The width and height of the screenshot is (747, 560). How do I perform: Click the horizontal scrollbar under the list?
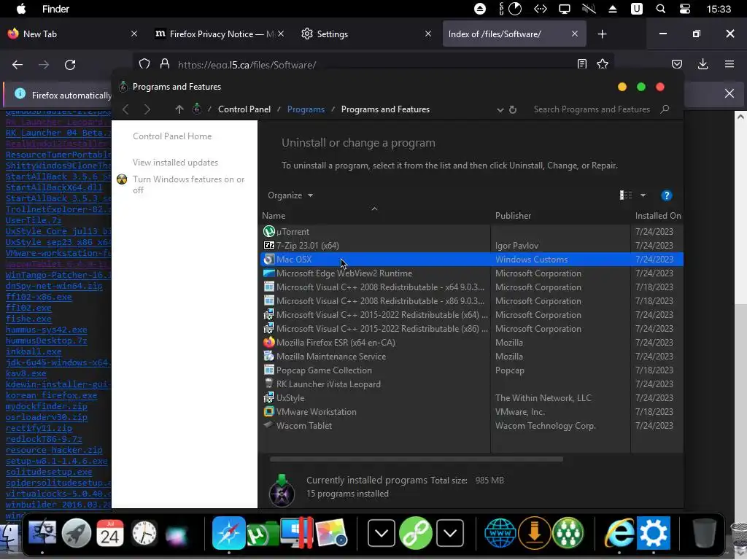[x=416, y=459]
